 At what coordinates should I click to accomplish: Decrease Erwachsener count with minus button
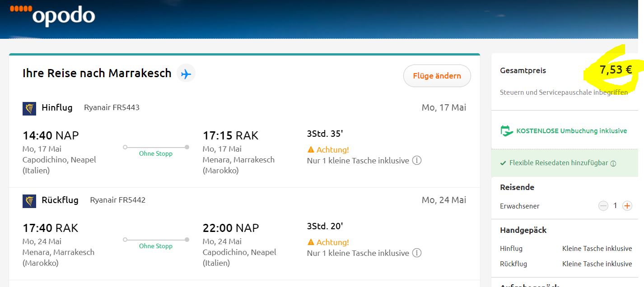pyautogui.click(x=603, y=206)
